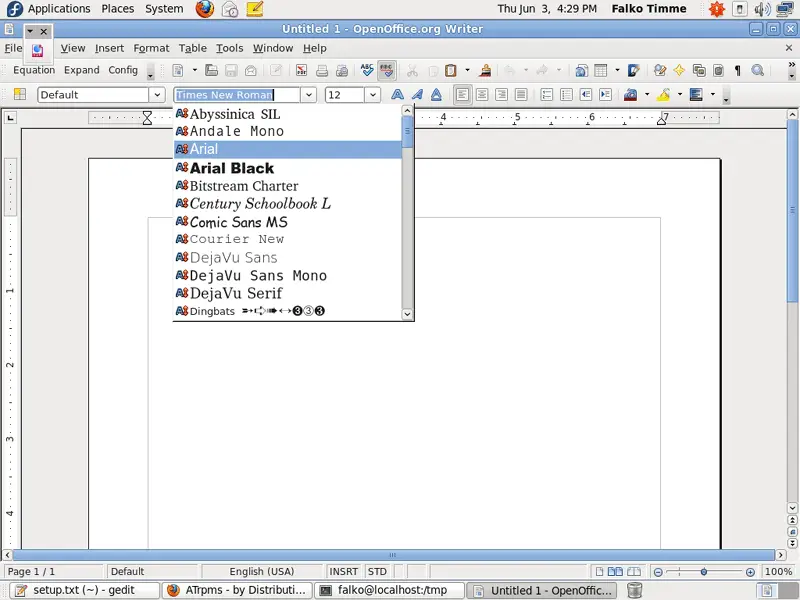Open the New Document icon
The width and height of the screenshot is (800, 600).
(178, 70)
